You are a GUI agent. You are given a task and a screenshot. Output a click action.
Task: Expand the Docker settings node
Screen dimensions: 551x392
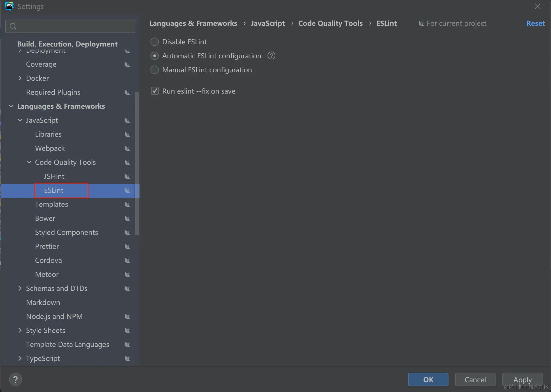tap(20, 78)
